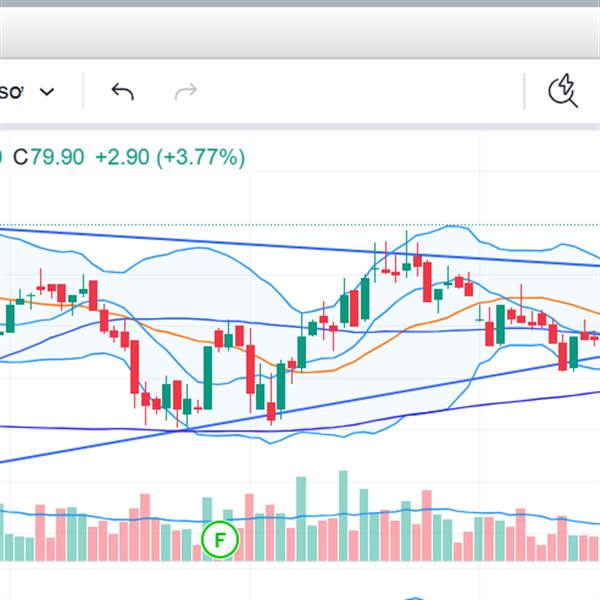Click the (+3.77%) percentage change text

click(x=200, y=157)
